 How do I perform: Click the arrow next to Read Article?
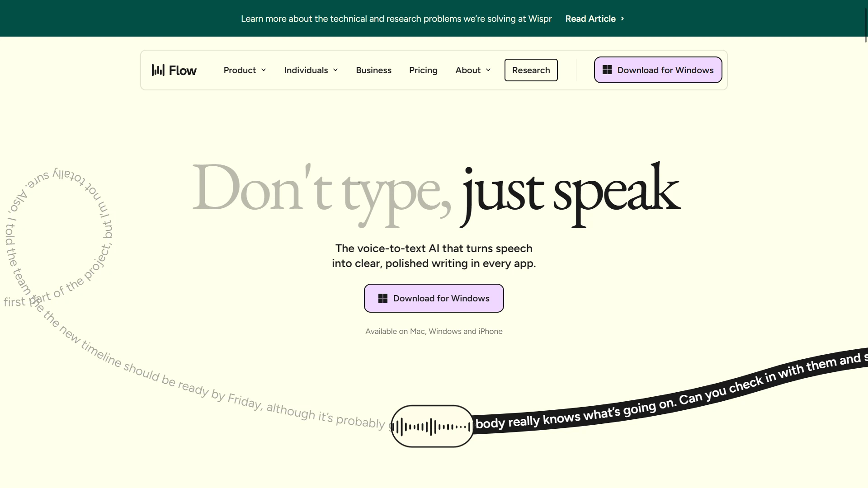pyautogui.click(x=623, y=19)
